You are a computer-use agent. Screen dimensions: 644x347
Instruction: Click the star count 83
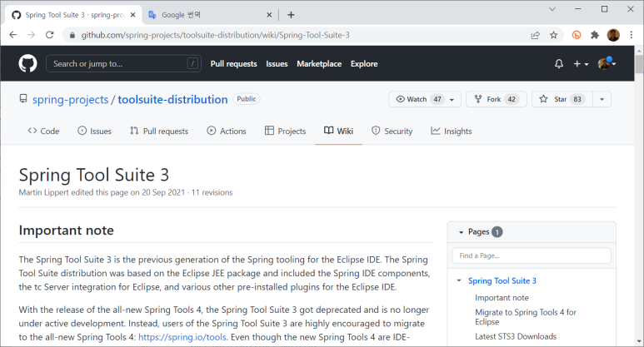pyautogui.click(x=577, y=99)
